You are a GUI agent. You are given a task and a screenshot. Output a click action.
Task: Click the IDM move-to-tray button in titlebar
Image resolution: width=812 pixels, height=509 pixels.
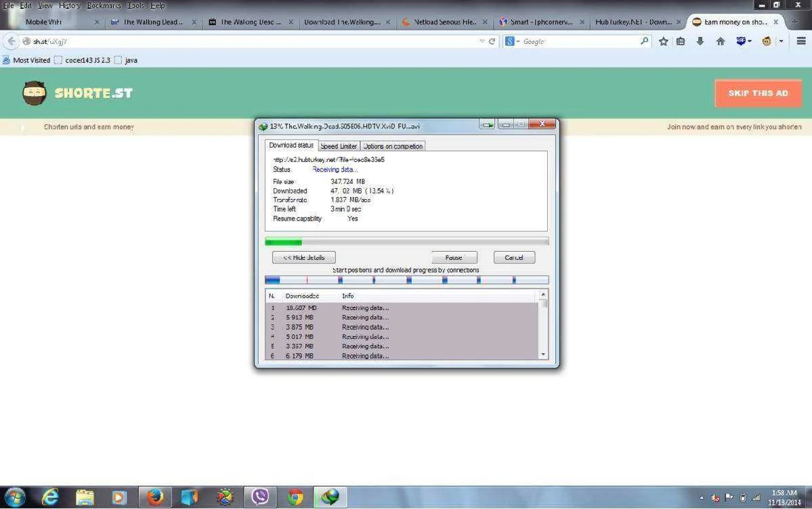[487, 125]
